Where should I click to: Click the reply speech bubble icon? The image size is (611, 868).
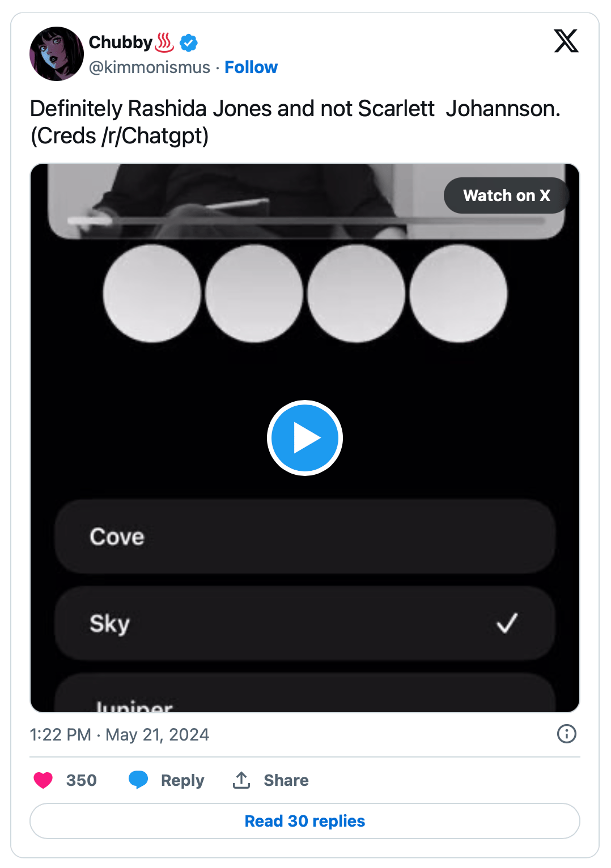click(x=138, y=780)
